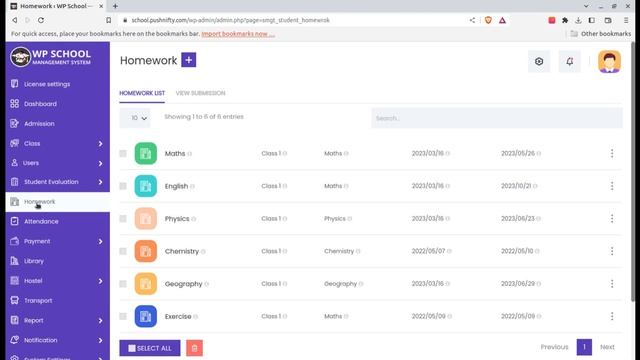Click the share icon in address bar

click(x=472, y=20)
